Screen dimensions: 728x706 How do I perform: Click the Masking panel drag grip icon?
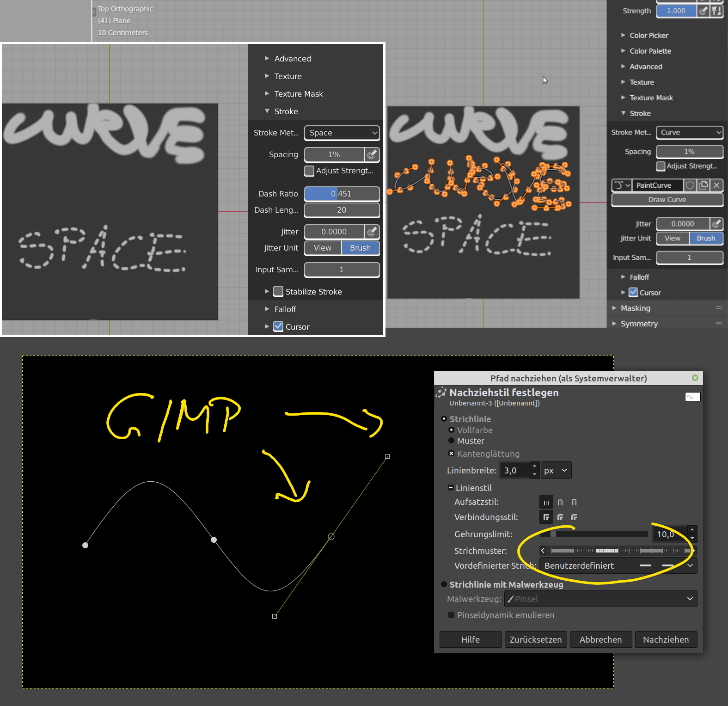(719, 308)
